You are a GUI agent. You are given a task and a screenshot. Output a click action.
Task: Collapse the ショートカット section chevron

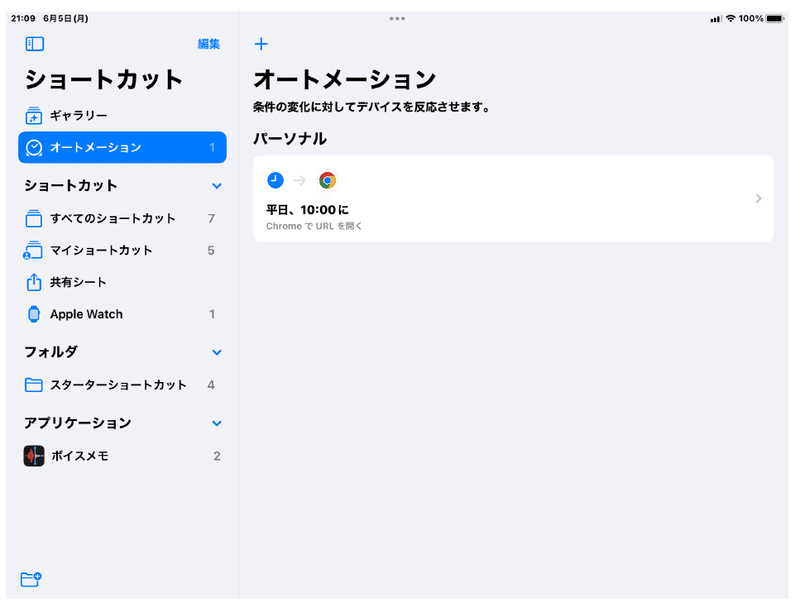point(217,186)
